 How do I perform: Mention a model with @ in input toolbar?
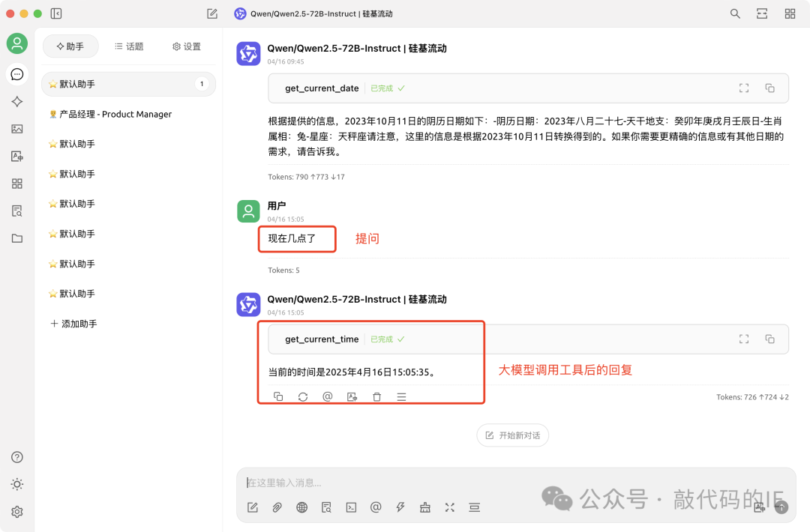376,508
